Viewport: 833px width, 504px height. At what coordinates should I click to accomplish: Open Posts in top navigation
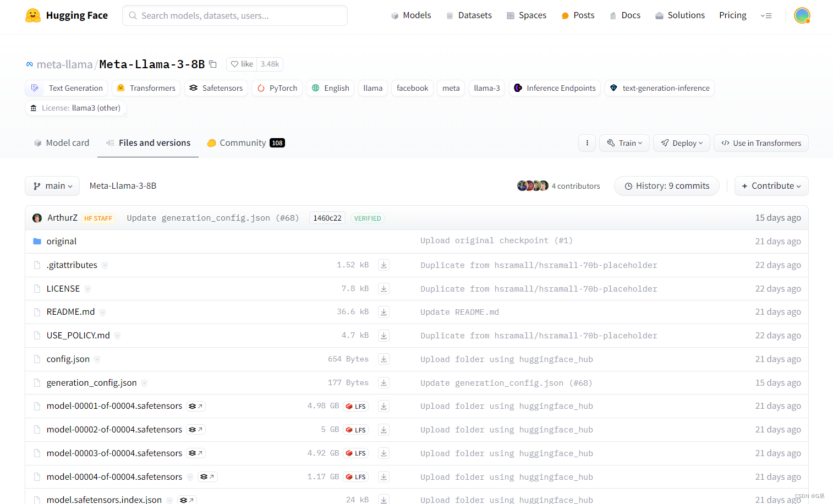pyautogui.click(x=578, y=15)
